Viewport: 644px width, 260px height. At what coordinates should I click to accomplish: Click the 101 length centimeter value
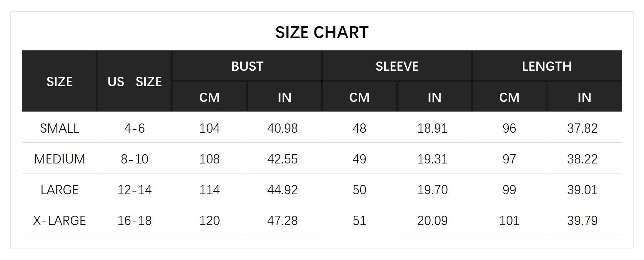point(509,220)
